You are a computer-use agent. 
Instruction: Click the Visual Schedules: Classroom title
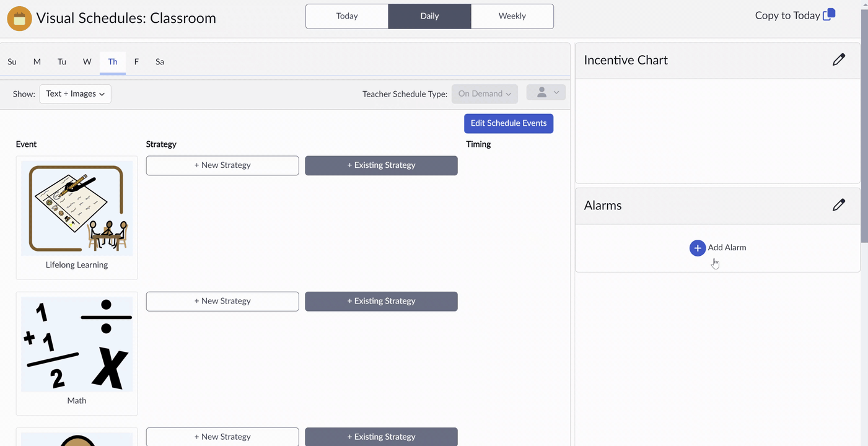126,19
